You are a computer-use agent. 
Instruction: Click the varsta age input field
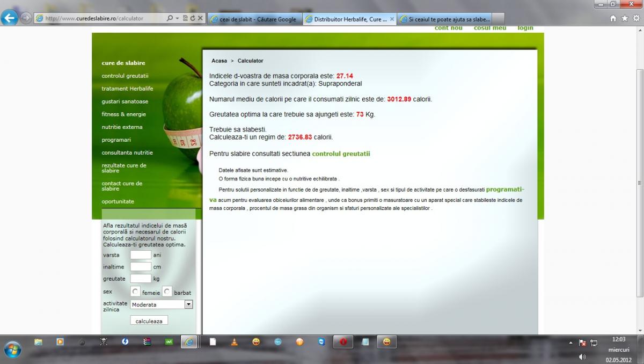[x=141, y=255]
